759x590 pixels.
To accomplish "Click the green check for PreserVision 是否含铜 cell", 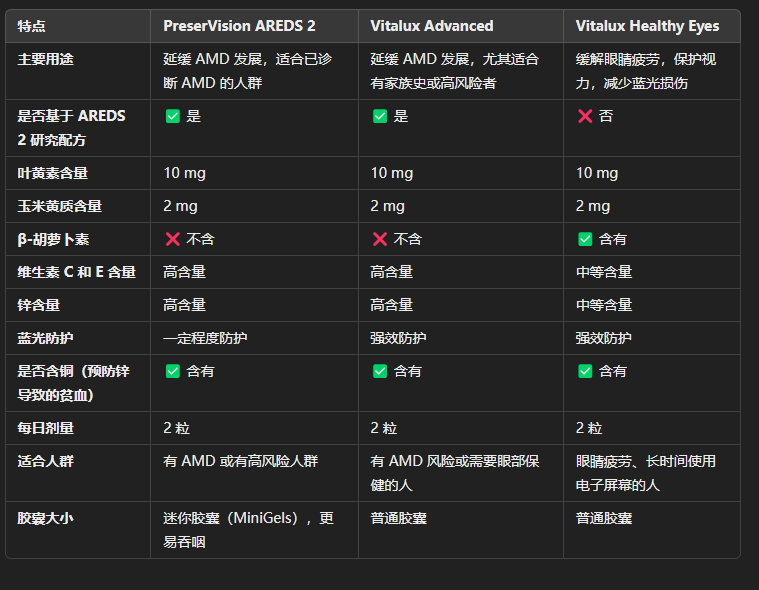I will pyautogui.click(x=173, y=371).
